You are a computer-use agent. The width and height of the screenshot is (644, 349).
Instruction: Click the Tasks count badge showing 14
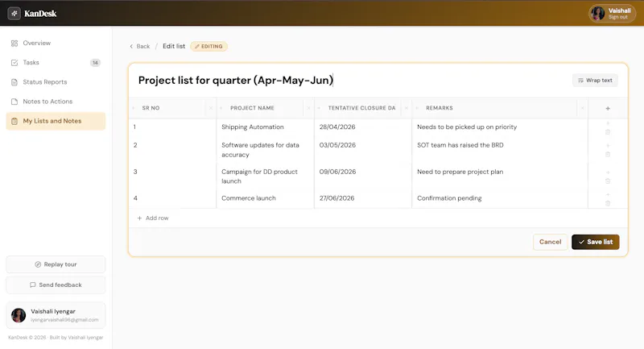click(95, 63)
